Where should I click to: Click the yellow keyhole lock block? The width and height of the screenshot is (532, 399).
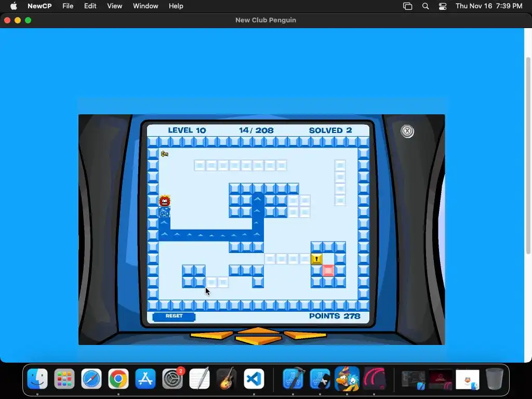point(316,259)
